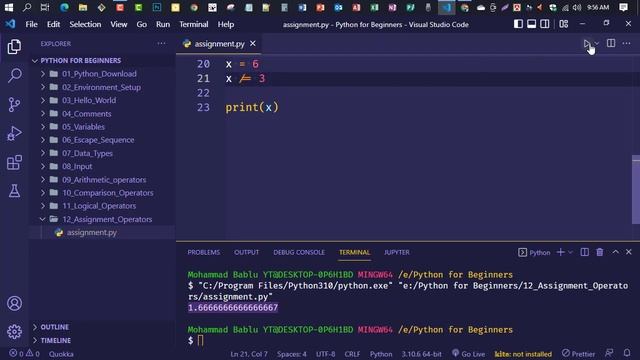Screen dimensions: 640x360
Task: Click Go Live in the status bar
Action: pyautogui.click(x=469, y=353)
